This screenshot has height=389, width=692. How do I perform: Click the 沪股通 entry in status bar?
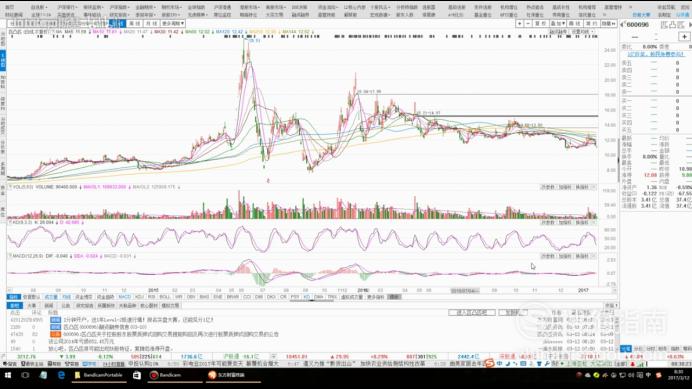coord(231,356)
